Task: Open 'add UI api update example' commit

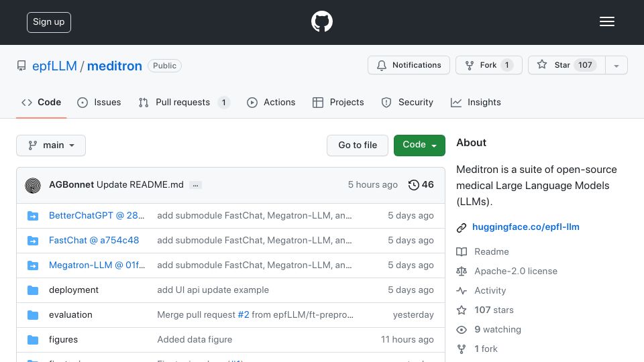Action: 213,290
